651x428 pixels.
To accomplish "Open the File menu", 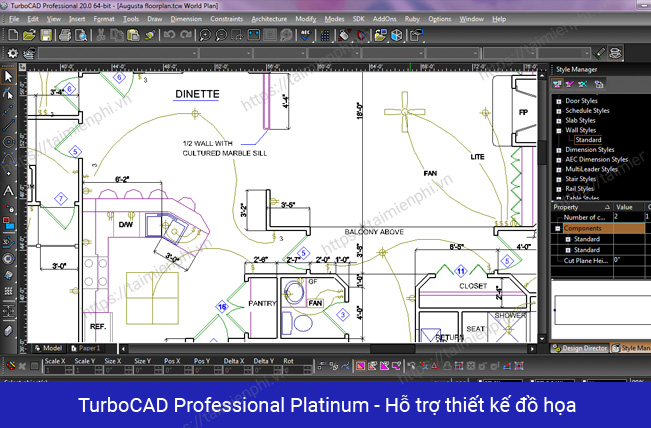I will (14, 19).
